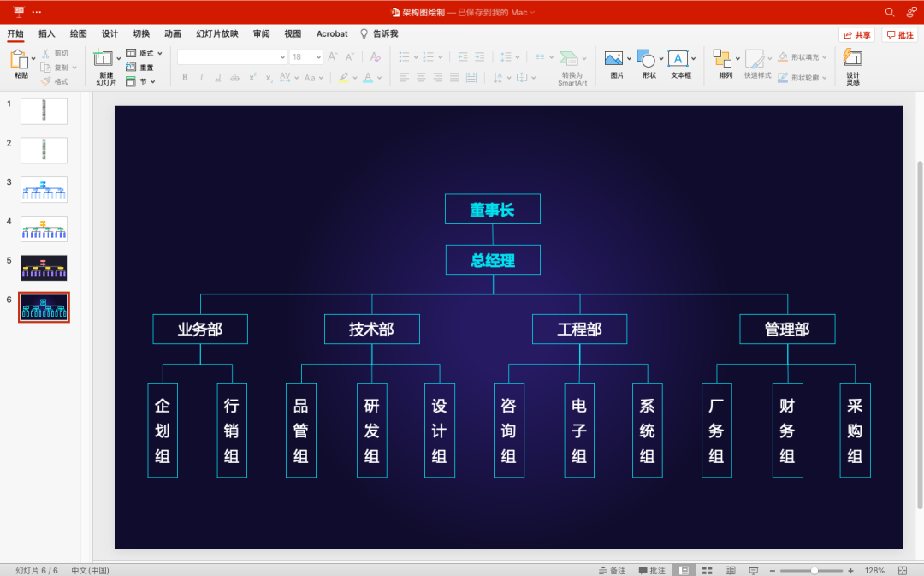Select slide 5 thumbnail
The width and height of the screenshot is (924, 576).
click(x=44, y=268)
